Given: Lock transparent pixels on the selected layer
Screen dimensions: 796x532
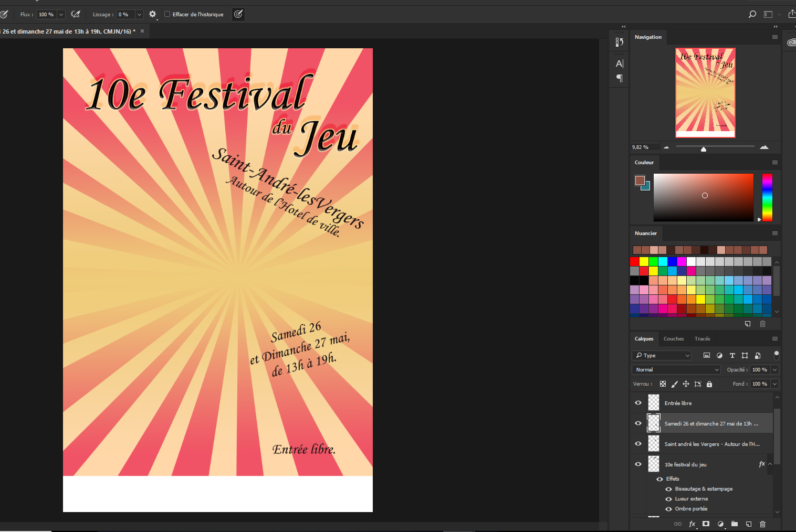Looking at the screenshot, I should click(x=663, y=384).
